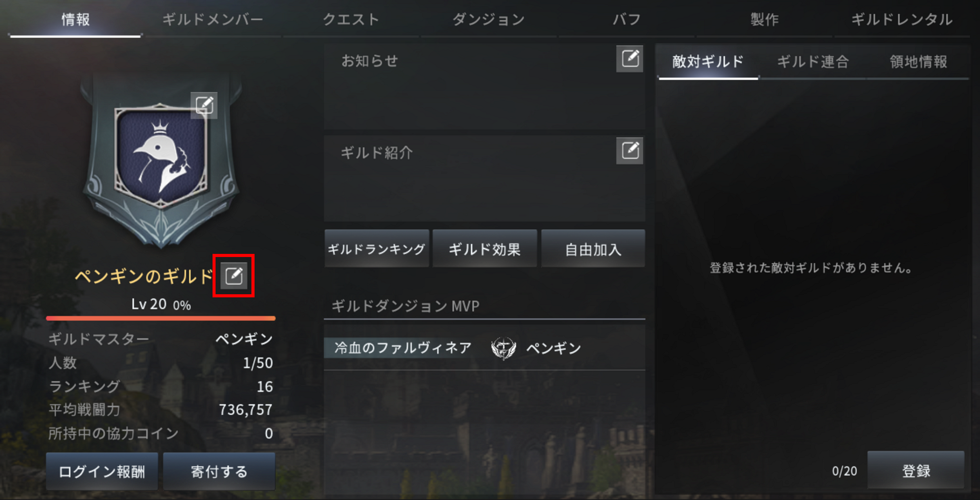Open the お知らせ notice edit icon
Viewport: 980px width, 500px height.
click(630, 59)
